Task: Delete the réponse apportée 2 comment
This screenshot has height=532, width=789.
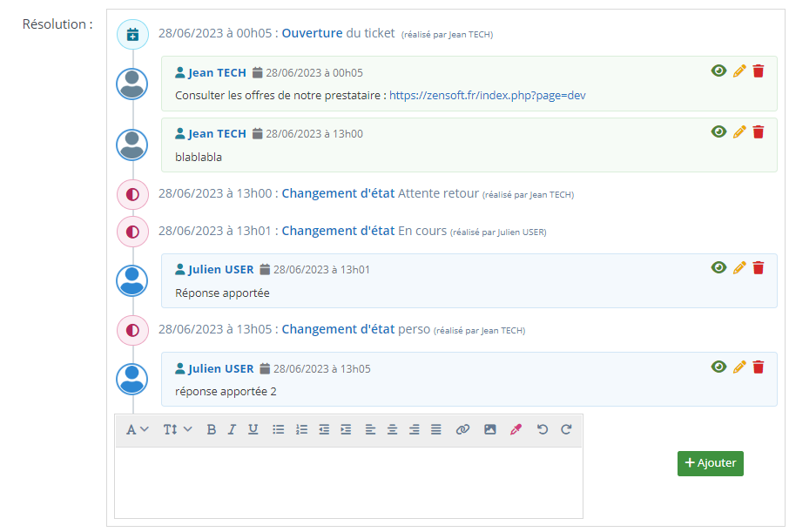Action: pos(759,367)
